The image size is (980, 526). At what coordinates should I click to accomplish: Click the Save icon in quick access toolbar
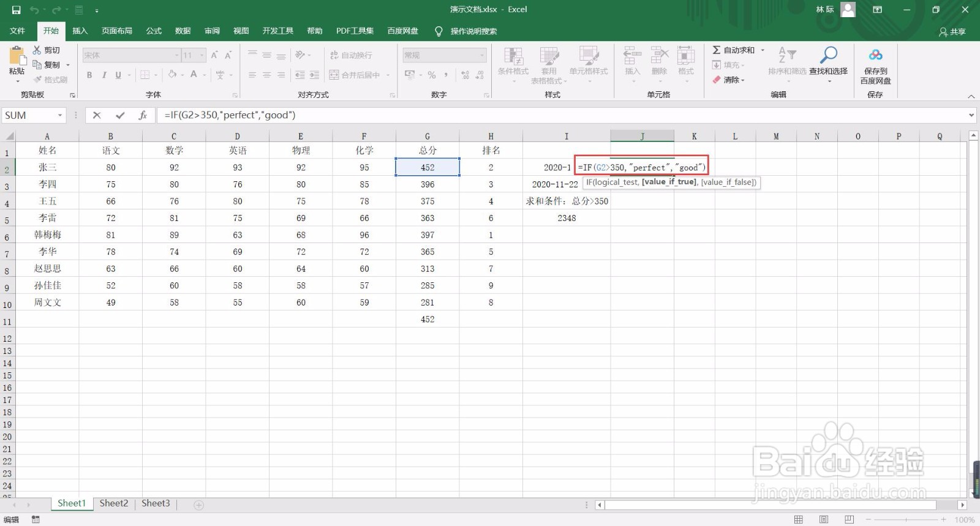17,10
